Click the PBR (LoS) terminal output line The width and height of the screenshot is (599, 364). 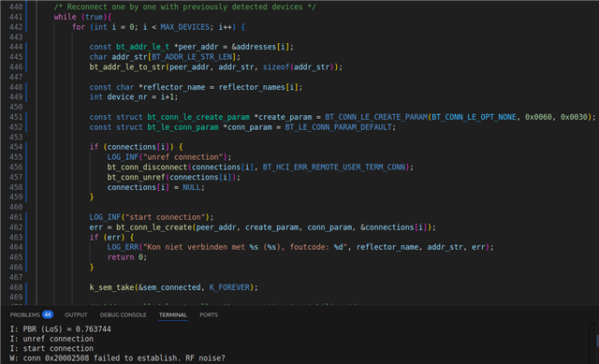pyautogui.click(x=60, y=329)
